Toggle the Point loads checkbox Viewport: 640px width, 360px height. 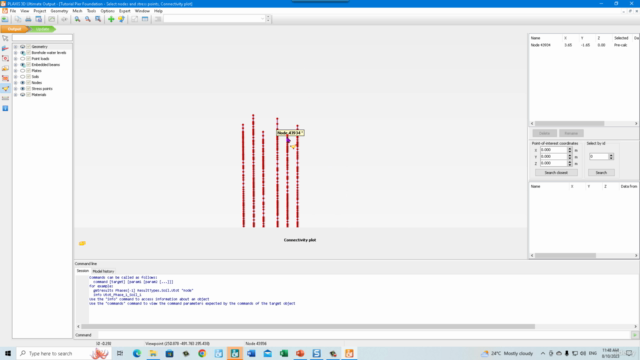coord(29,59)
